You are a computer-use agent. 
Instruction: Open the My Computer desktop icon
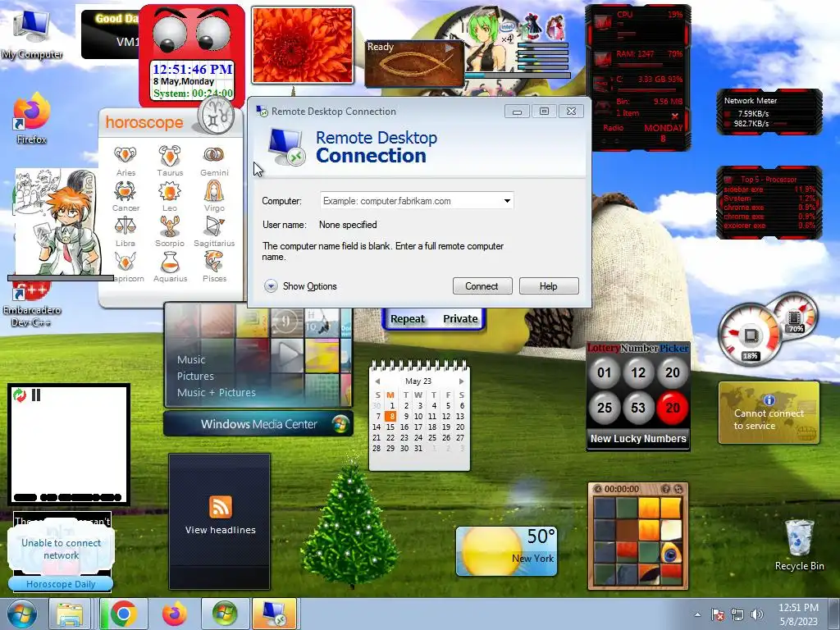[31, 34]
